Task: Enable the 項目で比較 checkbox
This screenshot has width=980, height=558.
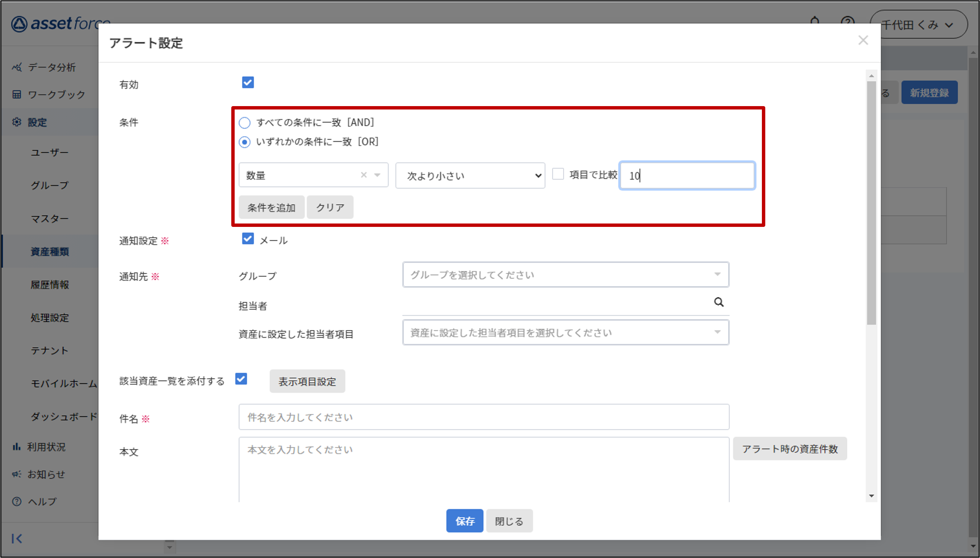Action: (558, 174)
